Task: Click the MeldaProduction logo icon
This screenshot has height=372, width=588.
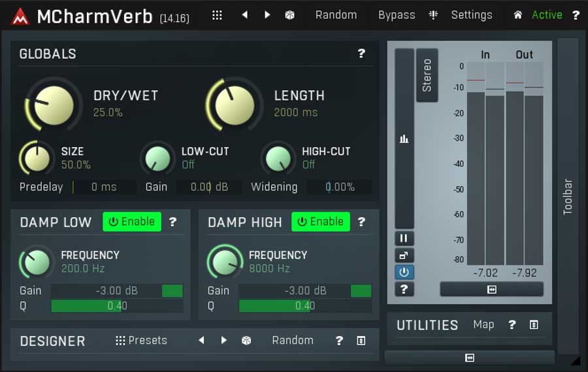Action: point(20,16)
